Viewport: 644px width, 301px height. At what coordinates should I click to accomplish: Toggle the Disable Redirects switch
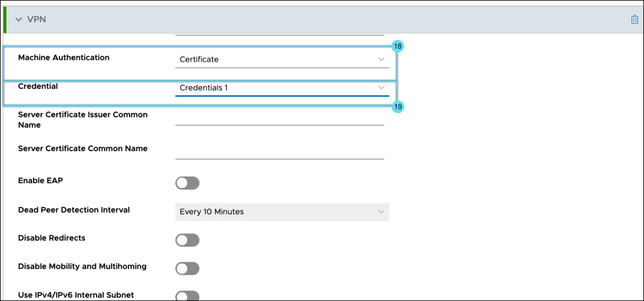pos(187,240)
